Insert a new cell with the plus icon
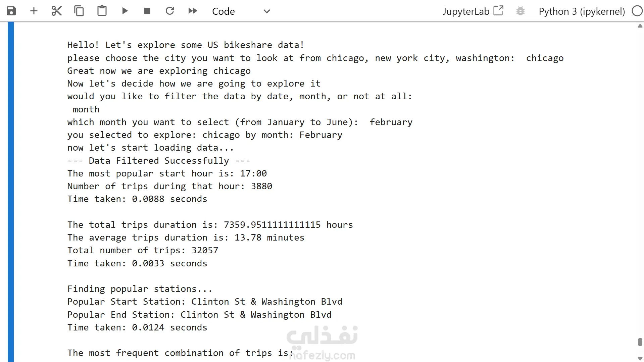Viewport: 644px width, 362px height. (34, 11)
